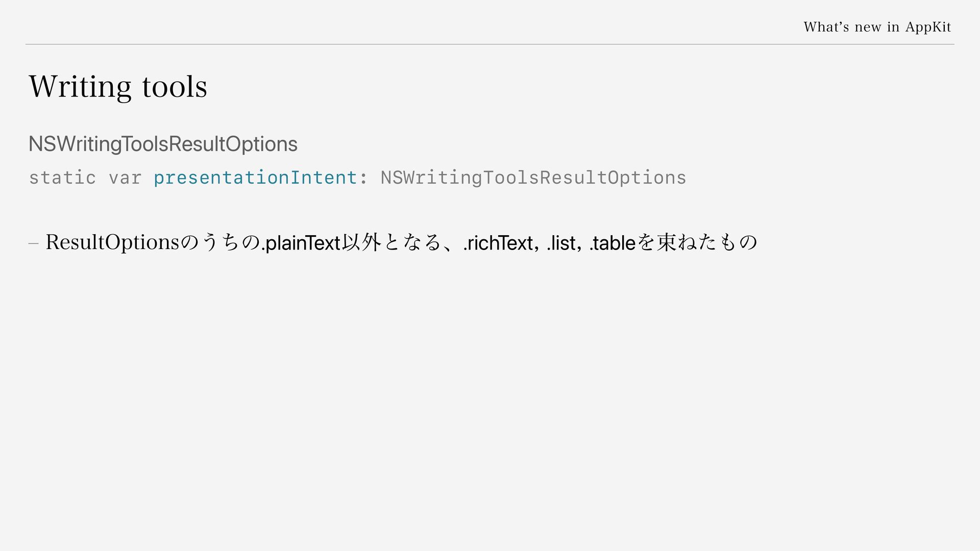Click the colon after presentationIntent

pos(363,179)
